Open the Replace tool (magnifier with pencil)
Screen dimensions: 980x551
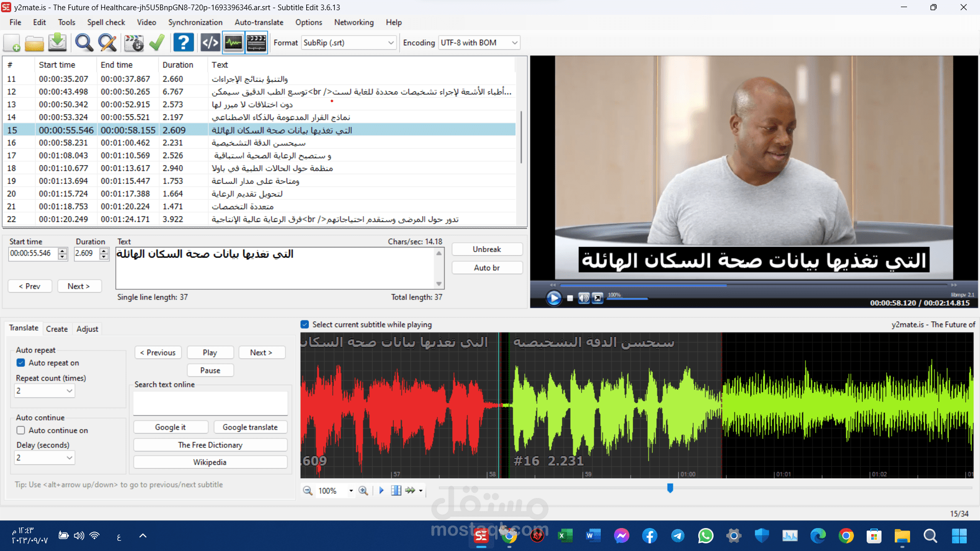107,43
